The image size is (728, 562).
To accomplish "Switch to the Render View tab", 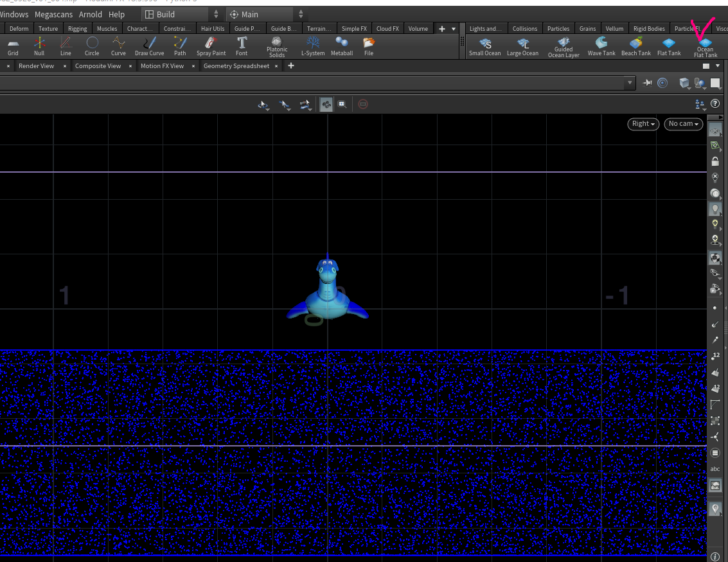I will (x=36, y=66).
